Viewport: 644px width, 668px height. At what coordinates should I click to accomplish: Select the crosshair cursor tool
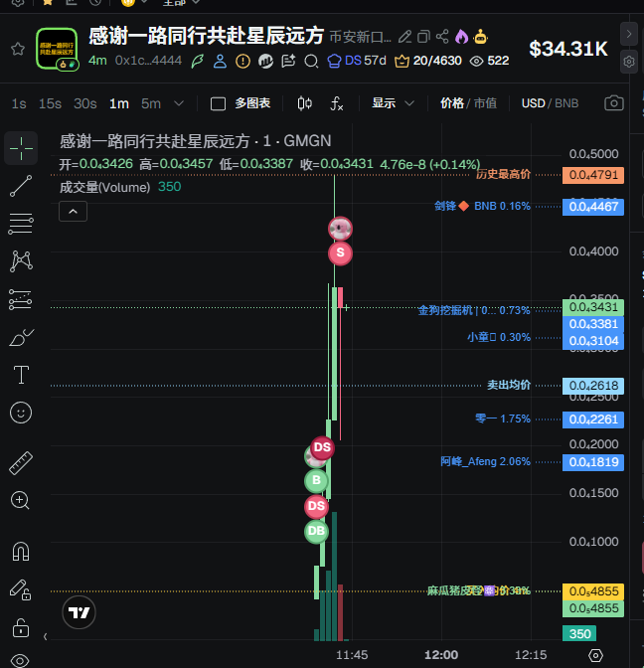[x=21, y=148]
